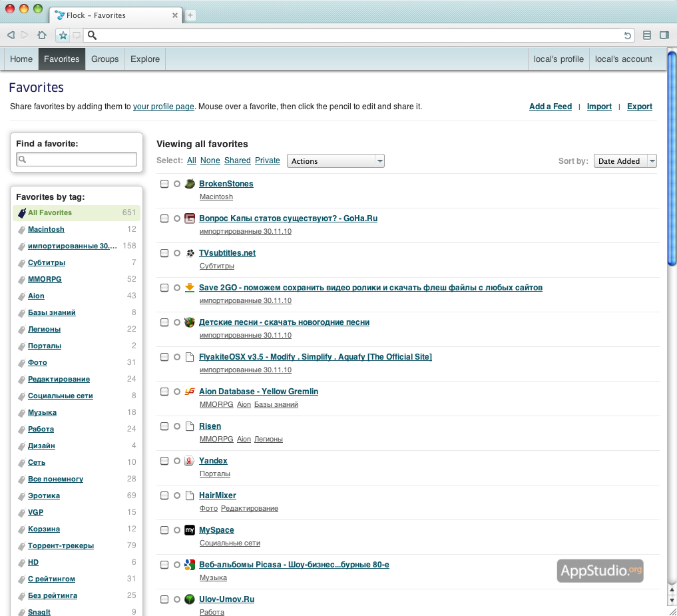
Task: Open the Социальные сети tag in sidebar
Action: (61, 396)
